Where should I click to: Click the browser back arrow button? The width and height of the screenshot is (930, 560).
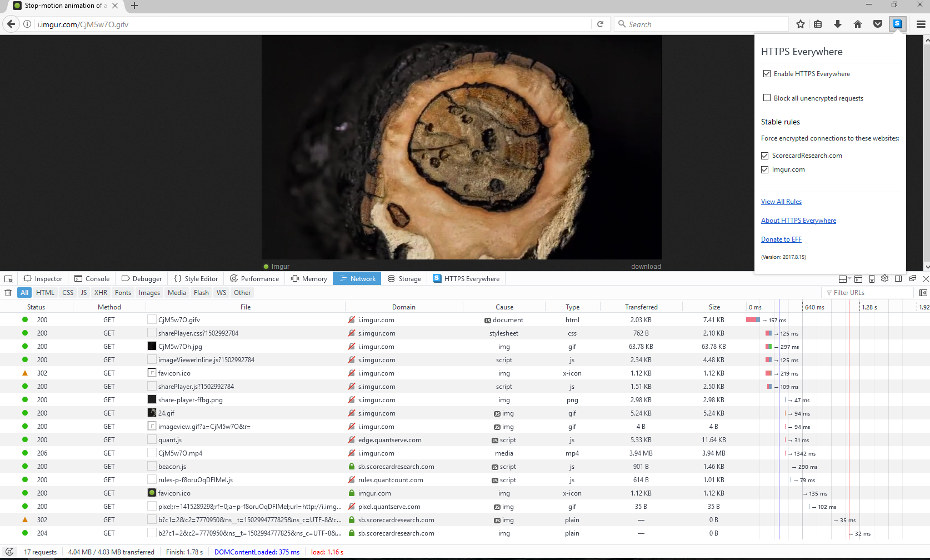click(x=11, y=24)
